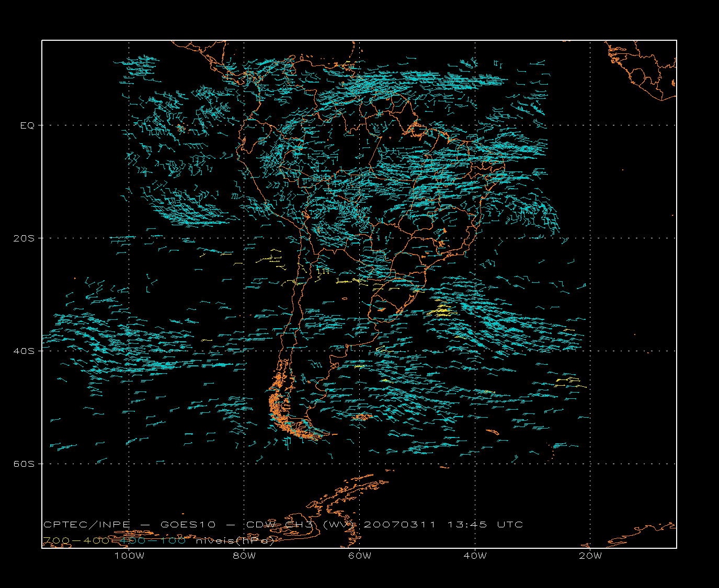The width and height of the screenshot is (719, 588).
Task: Click the 80W longitude label
Action: (244, 556)
